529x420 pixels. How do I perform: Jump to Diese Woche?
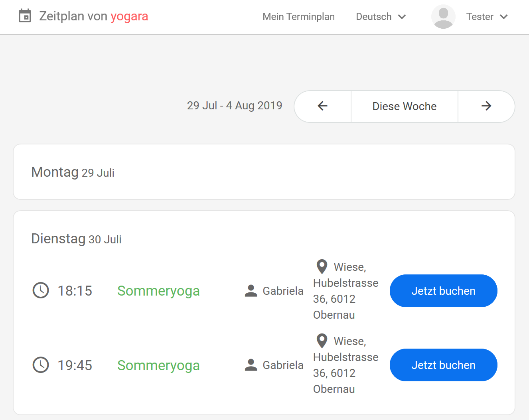click(x=404, y=106)
